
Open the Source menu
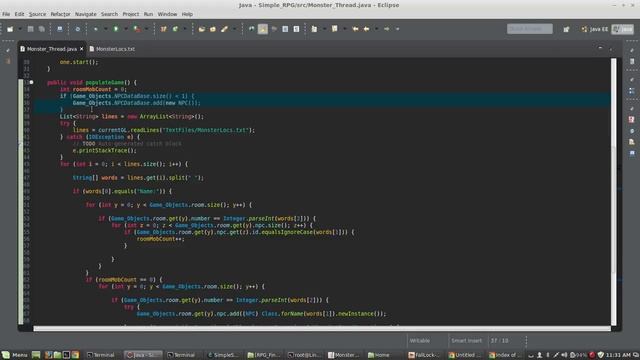point(38,14)
